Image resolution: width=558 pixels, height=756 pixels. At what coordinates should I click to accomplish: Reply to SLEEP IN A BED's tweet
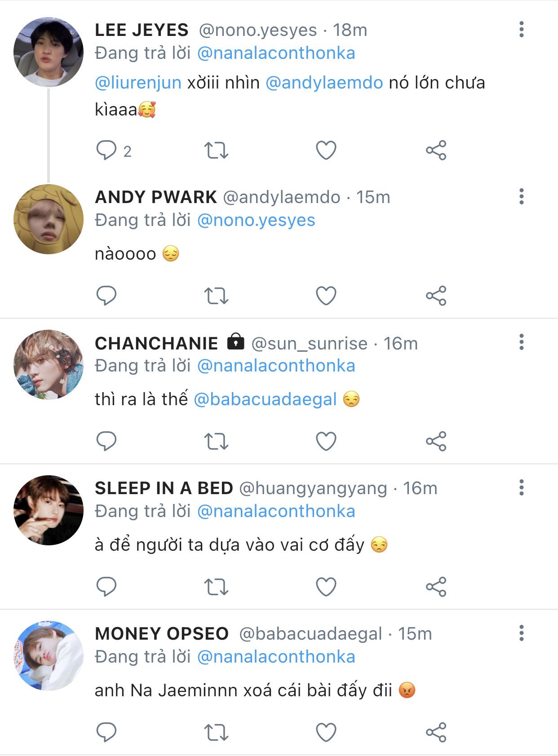[106, 587]
